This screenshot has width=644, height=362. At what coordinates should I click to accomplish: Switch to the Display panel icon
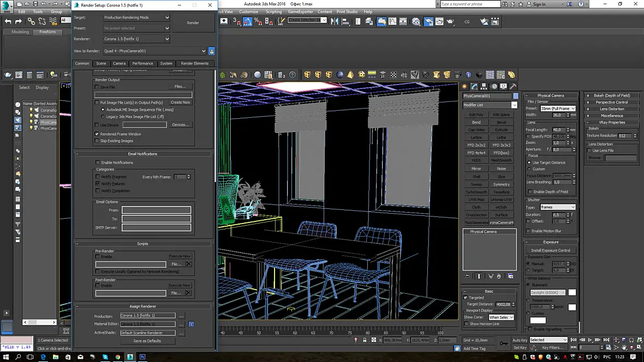point(504,87)
